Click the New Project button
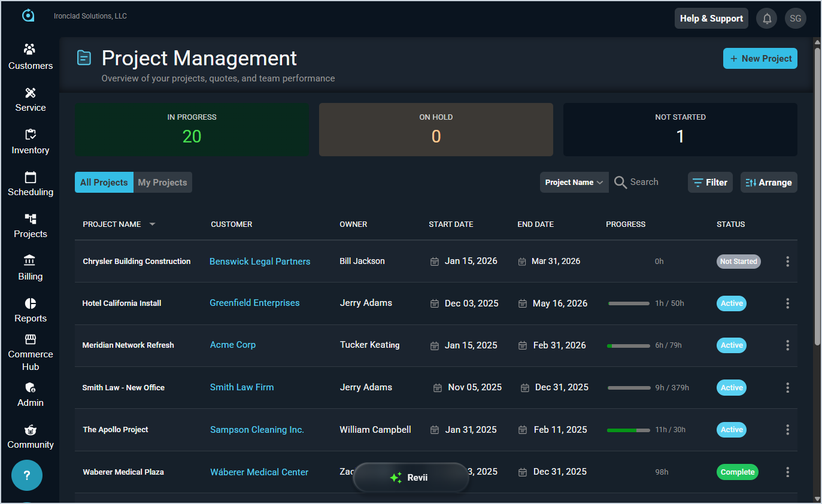 (x=760, y=59)
